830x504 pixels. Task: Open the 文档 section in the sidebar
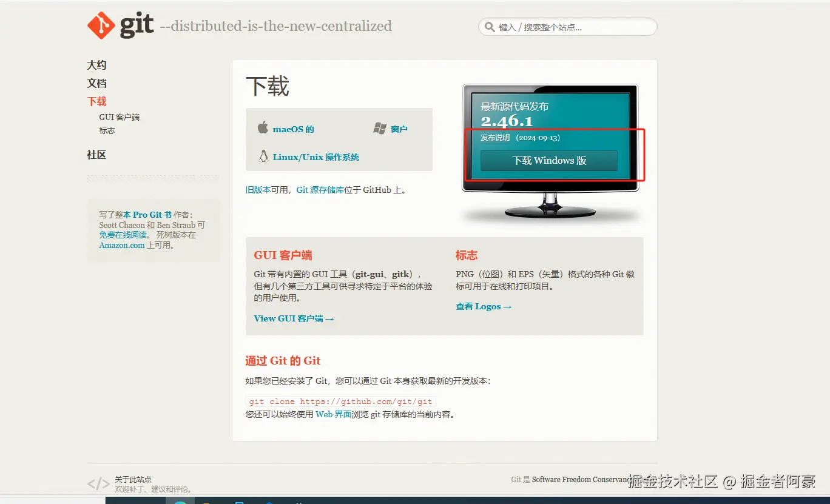(x=96, y=83)
